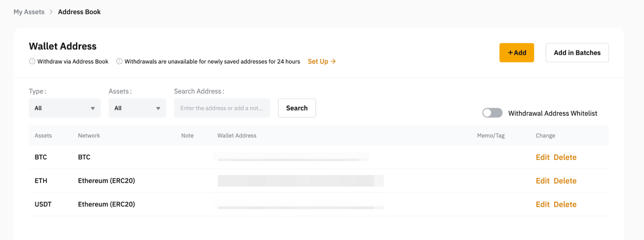The image size is (644, 240).
Task: Open the Set Up link
Action: click(x=322, y=61)
